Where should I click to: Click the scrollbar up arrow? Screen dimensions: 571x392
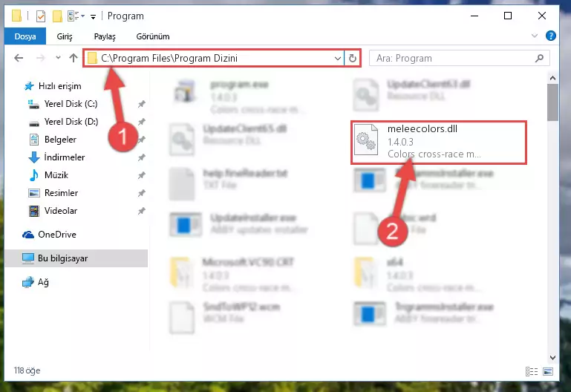pyautogui.click(x=552, y=78)
